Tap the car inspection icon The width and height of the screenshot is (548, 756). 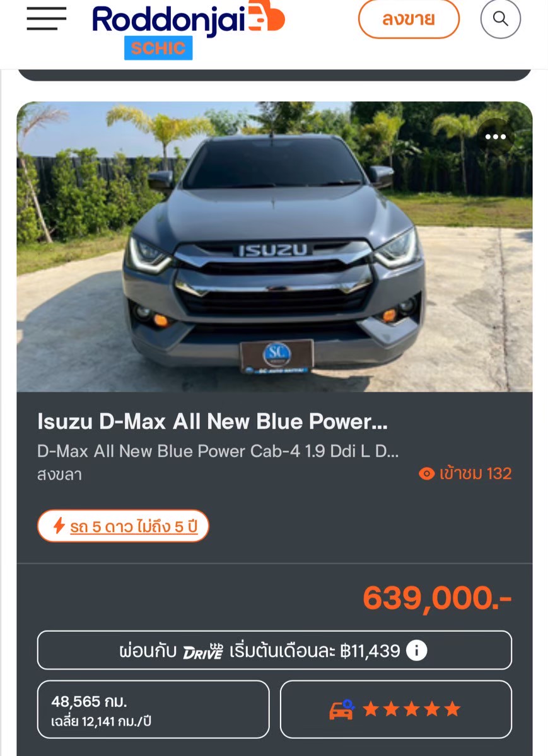(x=342, y=709)
